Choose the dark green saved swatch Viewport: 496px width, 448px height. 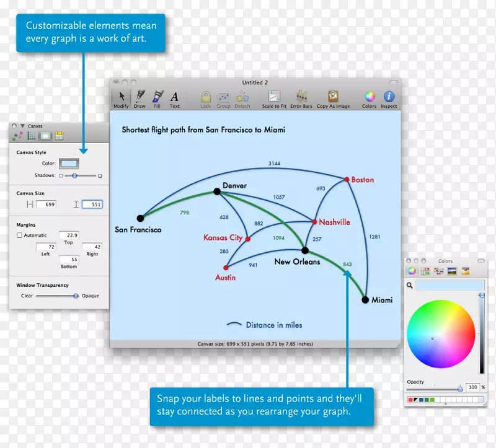(427, 400)
